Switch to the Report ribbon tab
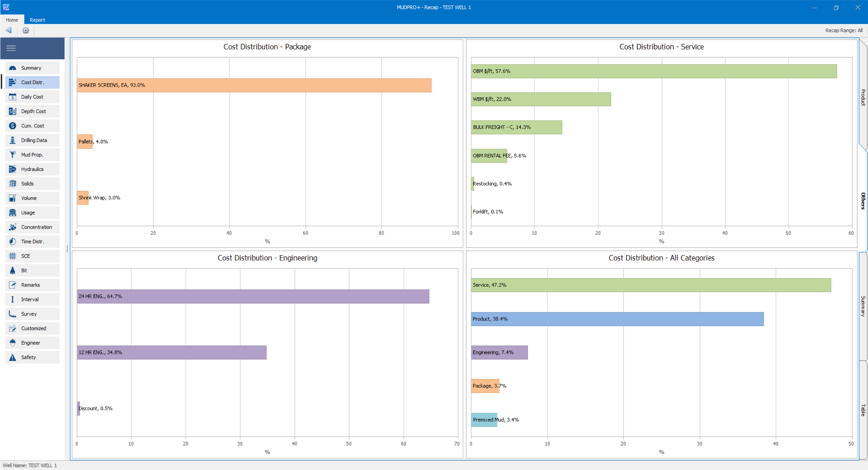Image resolution: width=868 pixels, height=470 pixels. pos(37,20)
